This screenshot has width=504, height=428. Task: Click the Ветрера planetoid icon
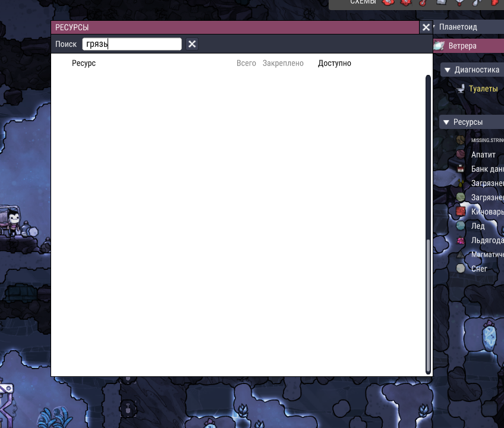click(x=439, y=46)
